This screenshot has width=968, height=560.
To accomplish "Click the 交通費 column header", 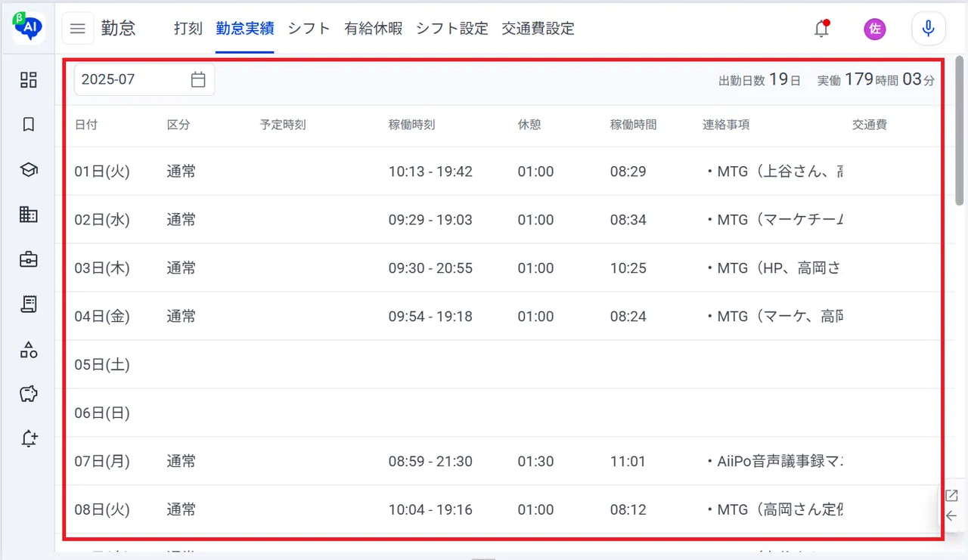I will point(869,125).
